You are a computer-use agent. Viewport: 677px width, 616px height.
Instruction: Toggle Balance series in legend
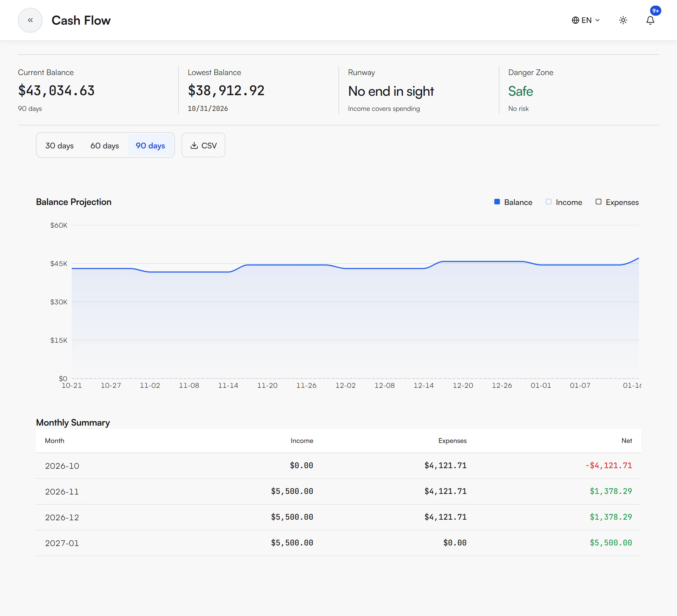point(513,202)
